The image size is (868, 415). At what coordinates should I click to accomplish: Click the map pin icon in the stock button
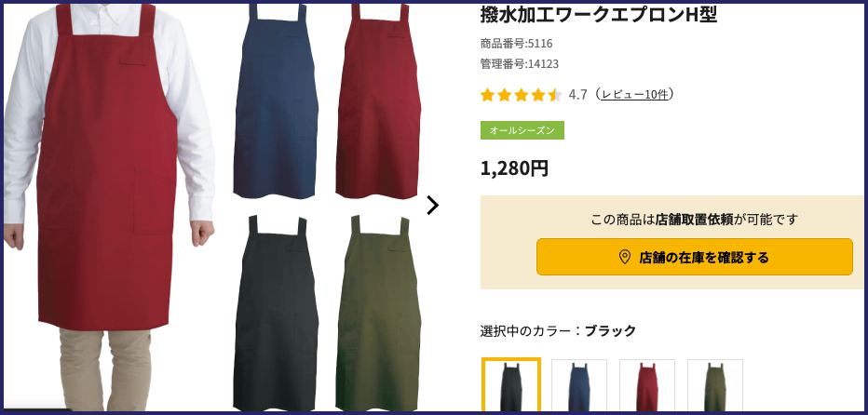[624, 257]
